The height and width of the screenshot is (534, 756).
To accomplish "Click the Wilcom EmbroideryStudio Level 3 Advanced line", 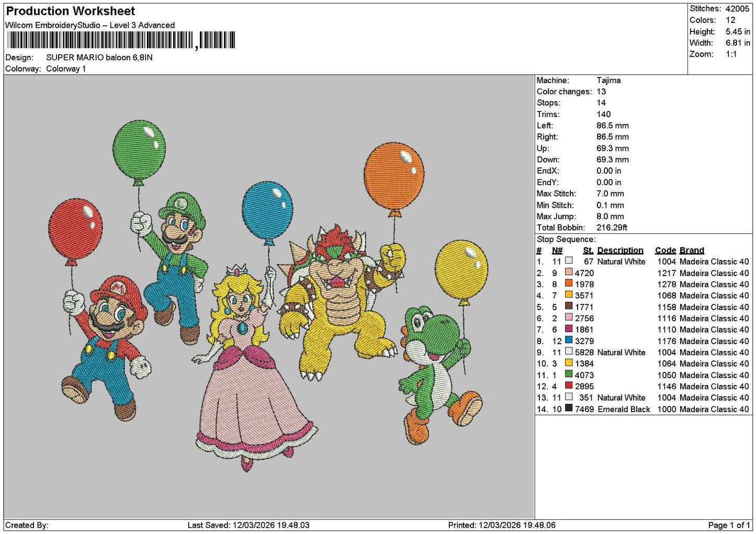I will point(90,25).
